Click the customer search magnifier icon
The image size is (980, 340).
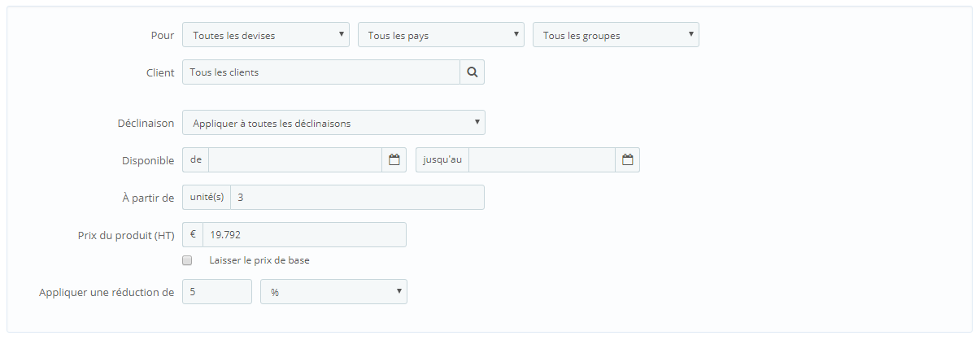point(472,72)
